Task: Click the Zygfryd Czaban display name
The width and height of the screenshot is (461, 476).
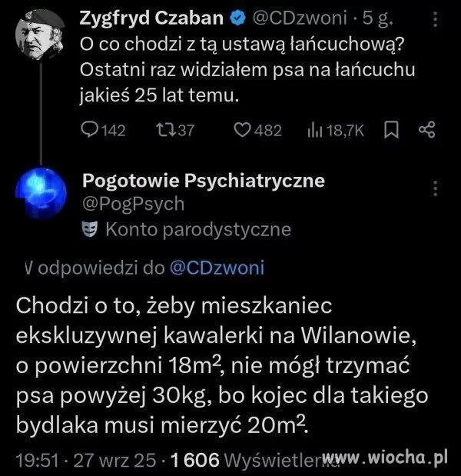Action: [152, 18]
